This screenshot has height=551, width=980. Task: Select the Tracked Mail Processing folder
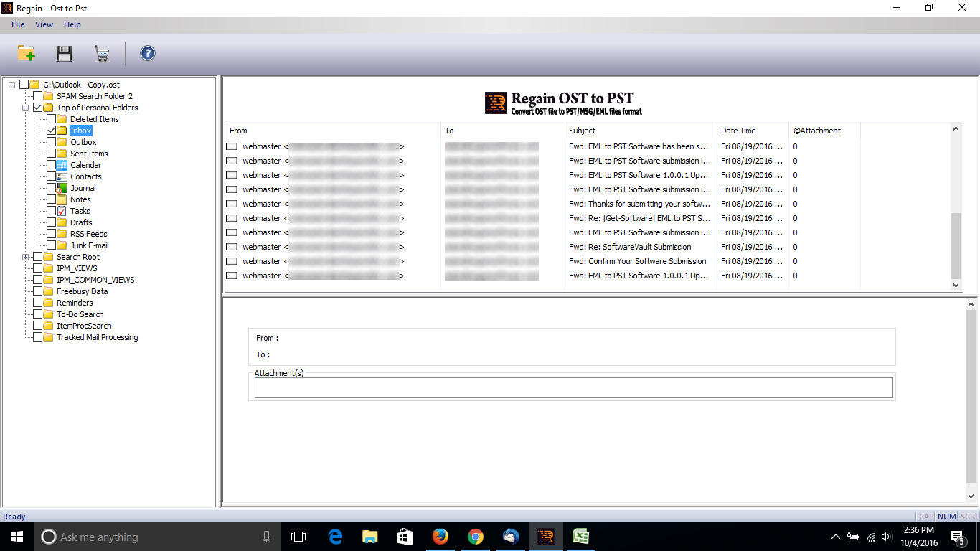[x=98, y=337]
